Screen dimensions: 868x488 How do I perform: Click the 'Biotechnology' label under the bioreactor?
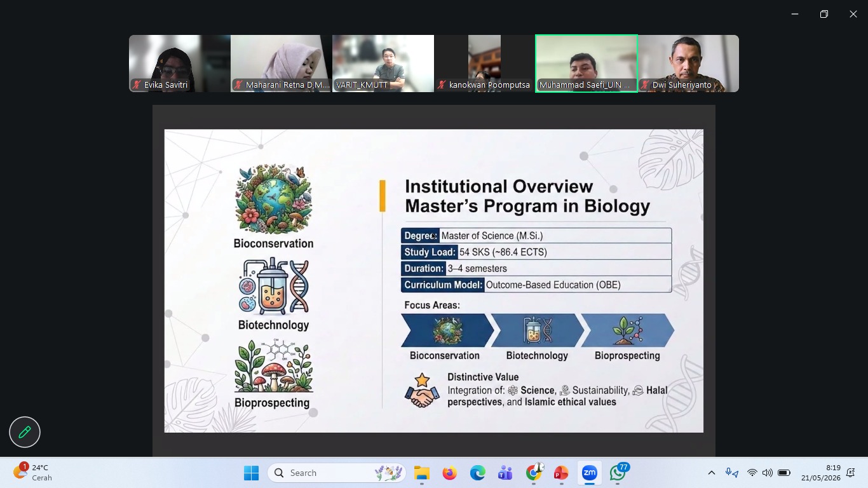(273, 325)
